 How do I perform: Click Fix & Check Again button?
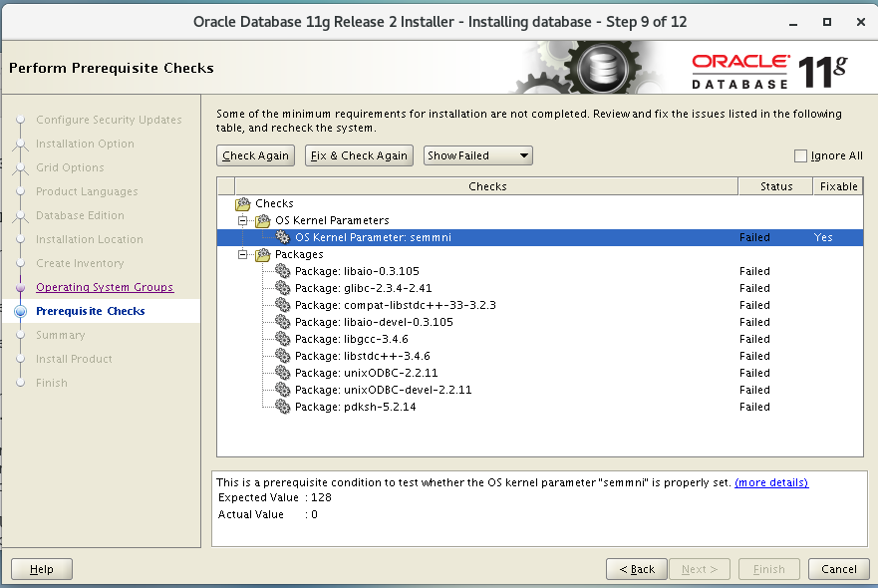click(x=359, y=155)
